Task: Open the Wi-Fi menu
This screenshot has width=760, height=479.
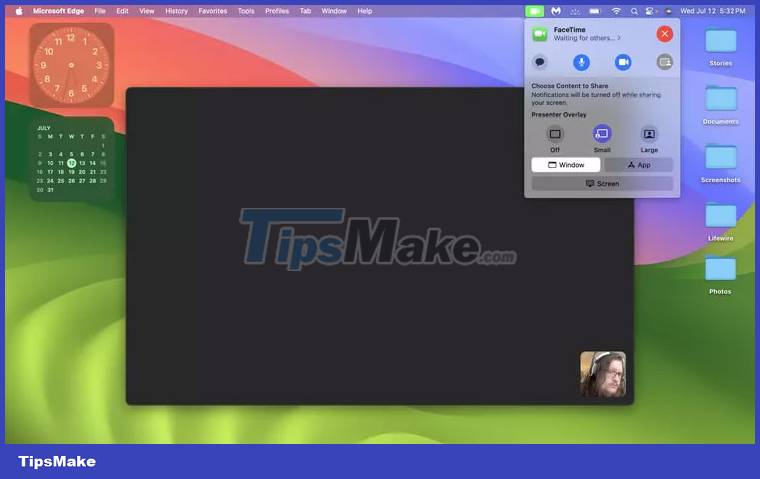Action: pyautogui.click(x=616, y=11)
